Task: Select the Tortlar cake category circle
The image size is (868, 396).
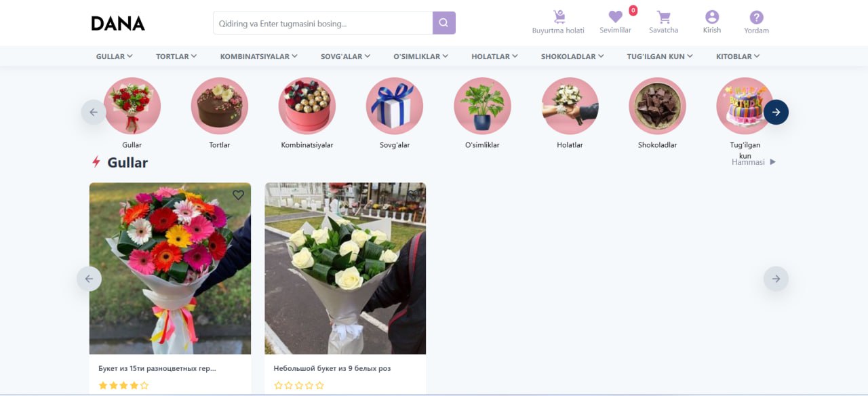Action: [x=220, y=106]
